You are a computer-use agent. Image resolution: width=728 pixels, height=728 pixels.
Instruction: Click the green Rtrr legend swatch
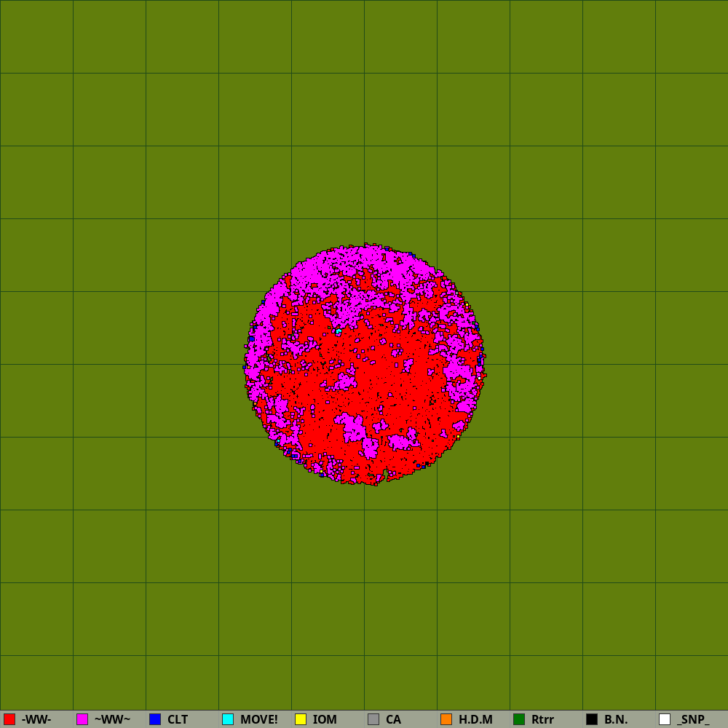point(519,719)
